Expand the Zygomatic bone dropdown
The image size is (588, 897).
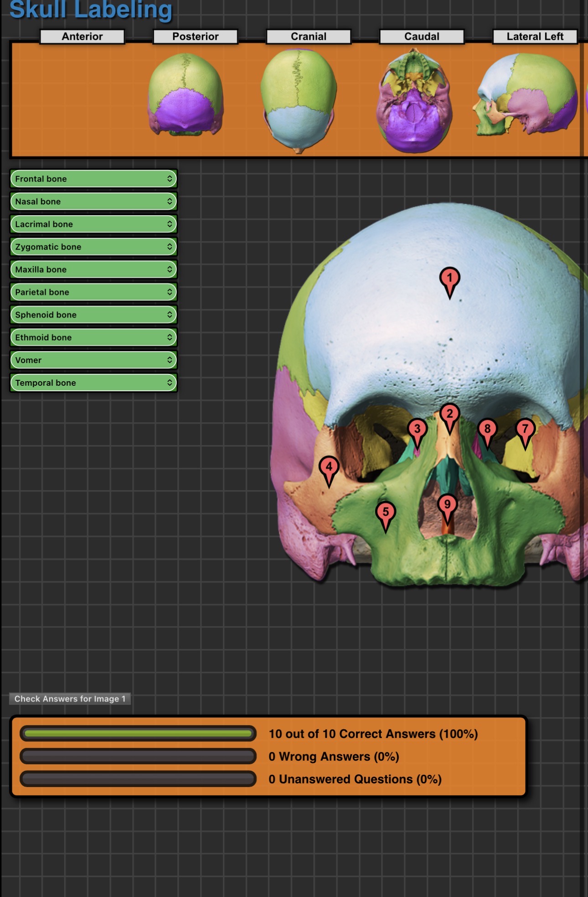tap(93, 247)
